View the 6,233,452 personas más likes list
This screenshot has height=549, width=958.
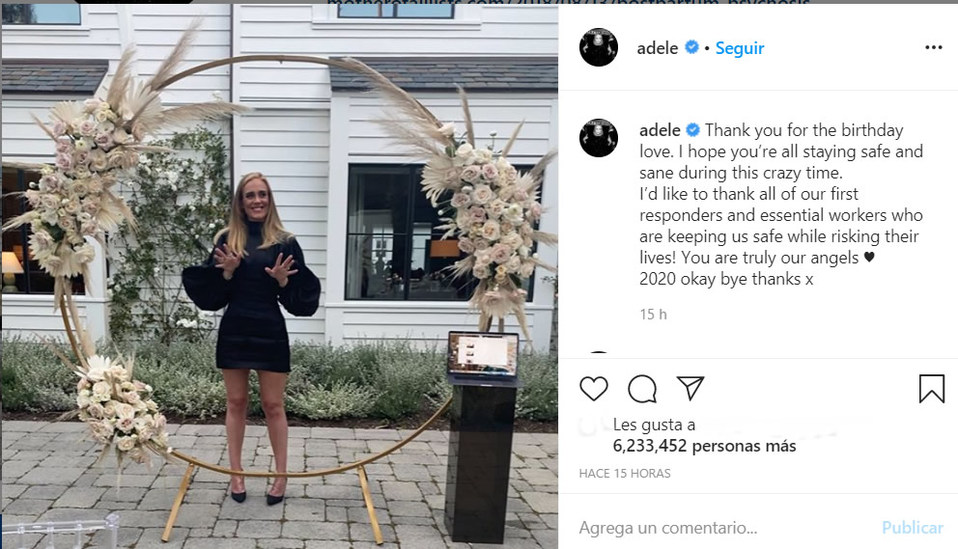(x=704, y=446)
